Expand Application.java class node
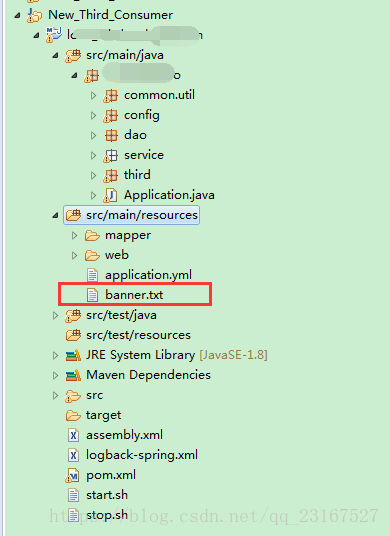Screen dimensions: 390x536 (93, 195)
